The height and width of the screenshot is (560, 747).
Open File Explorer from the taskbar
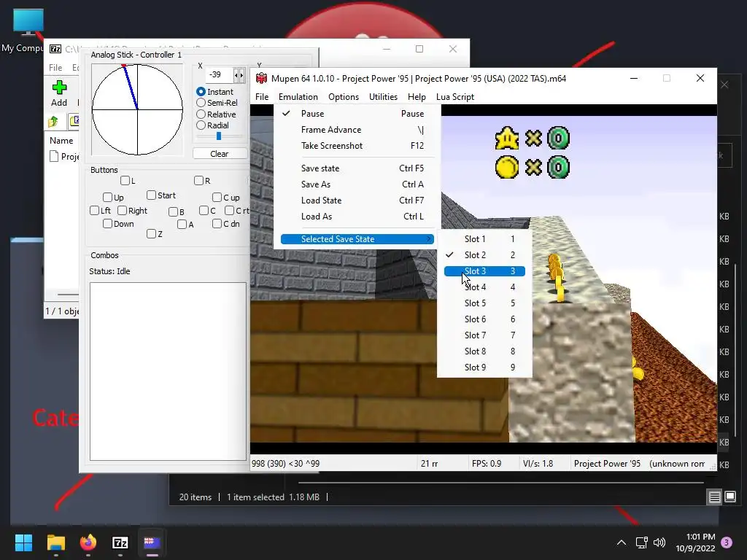(55, 542)
